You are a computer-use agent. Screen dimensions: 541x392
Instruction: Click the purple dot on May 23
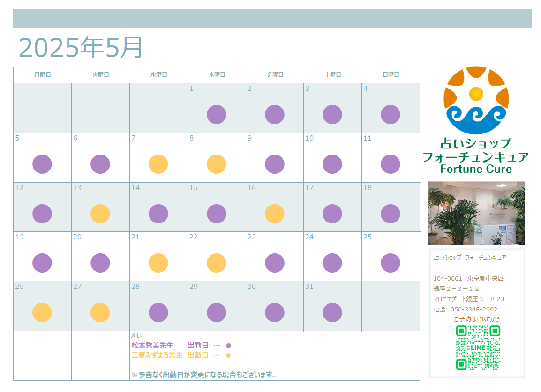275,263
